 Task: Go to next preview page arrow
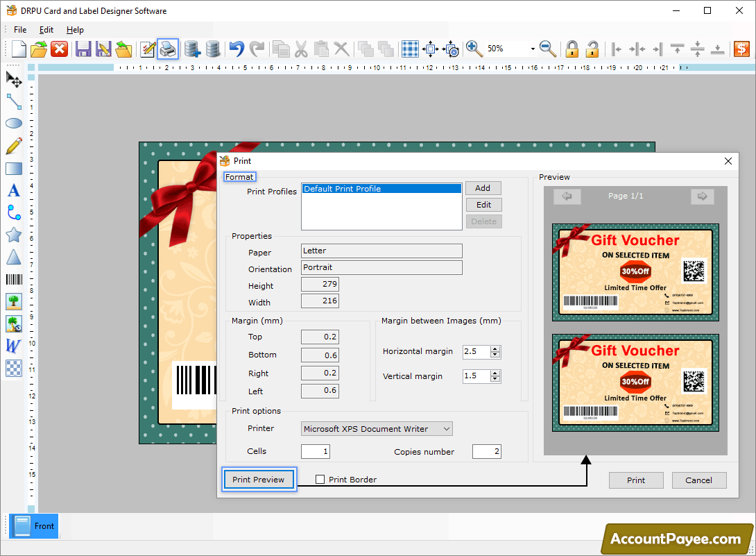pos(703,196)
